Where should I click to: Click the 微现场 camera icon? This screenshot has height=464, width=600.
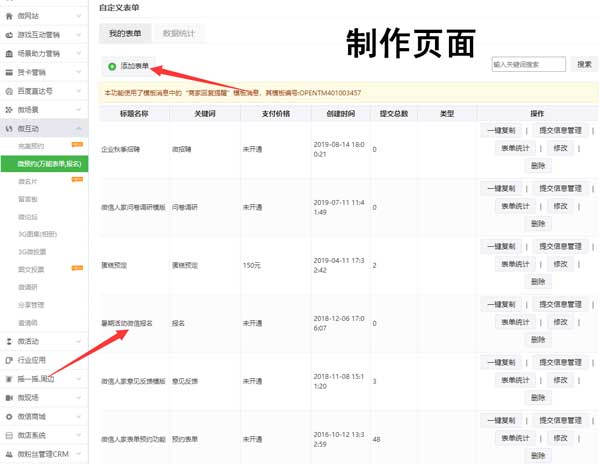click(x=9, y=398)
